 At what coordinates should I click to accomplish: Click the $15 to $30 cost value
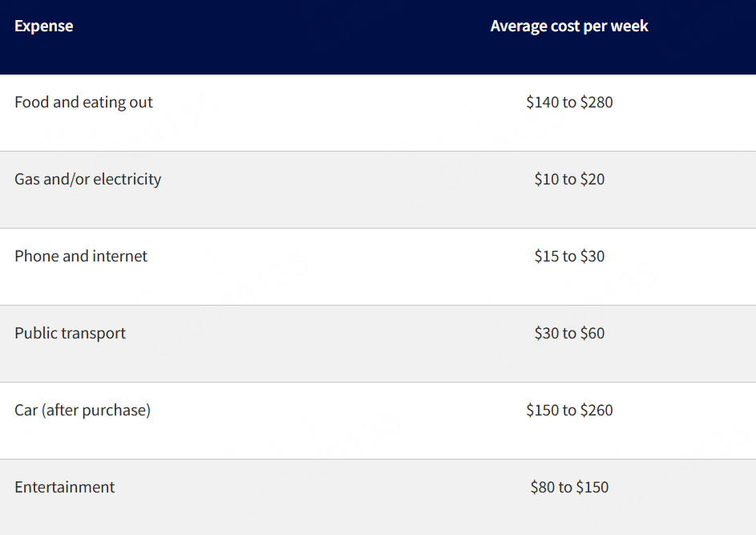pos(569,257)
